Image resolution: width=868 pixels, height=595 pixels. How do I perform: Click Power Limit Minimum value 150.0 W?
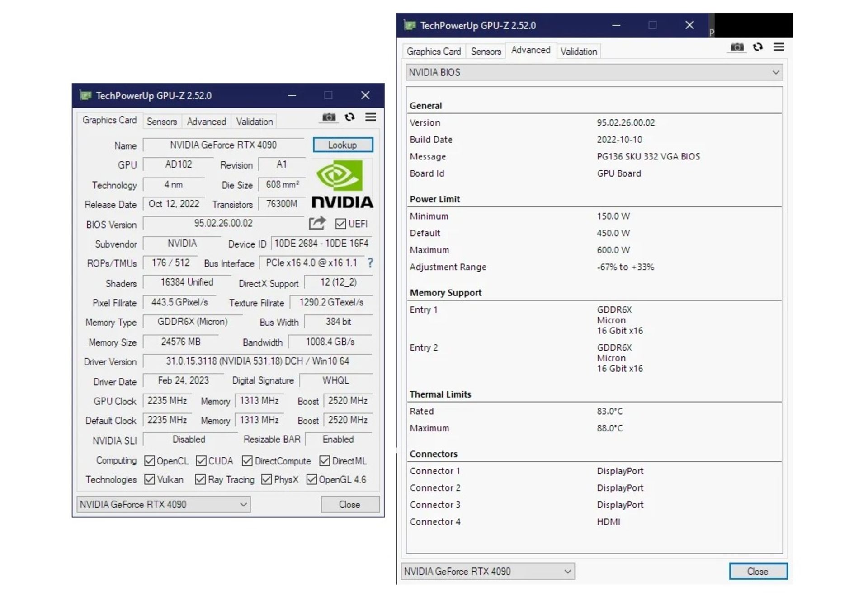click(x=613, y=216)
